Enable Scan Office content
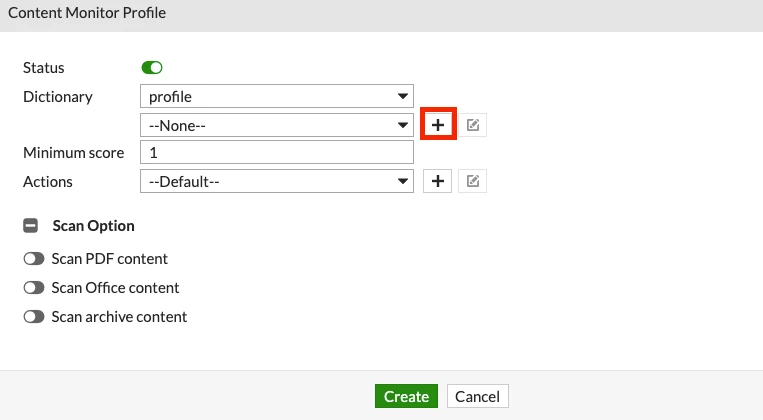Screen dimensions: 763x420 34,288
